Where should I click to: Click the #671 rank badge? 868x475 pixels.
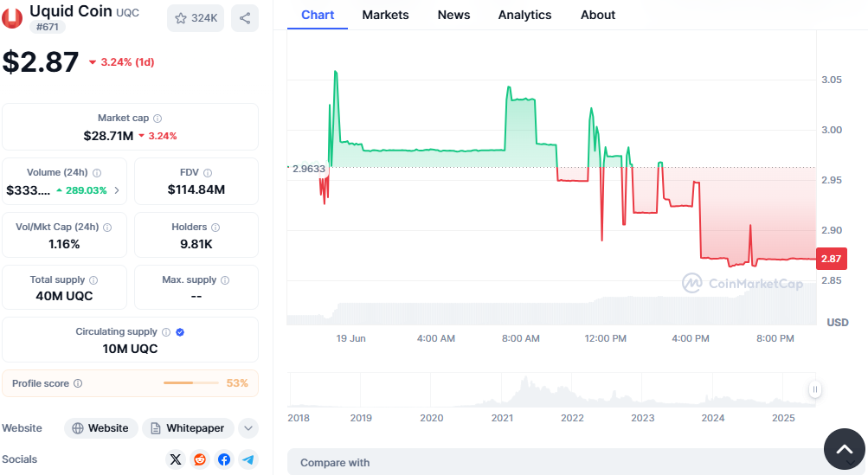coord(47,27)
